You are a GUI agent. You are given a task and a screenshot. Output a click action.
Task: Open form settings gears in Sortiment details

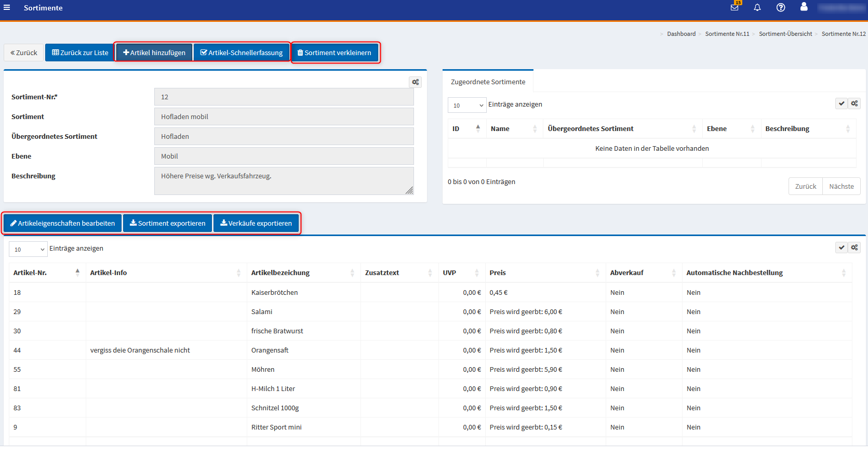[x=415, y=82]
